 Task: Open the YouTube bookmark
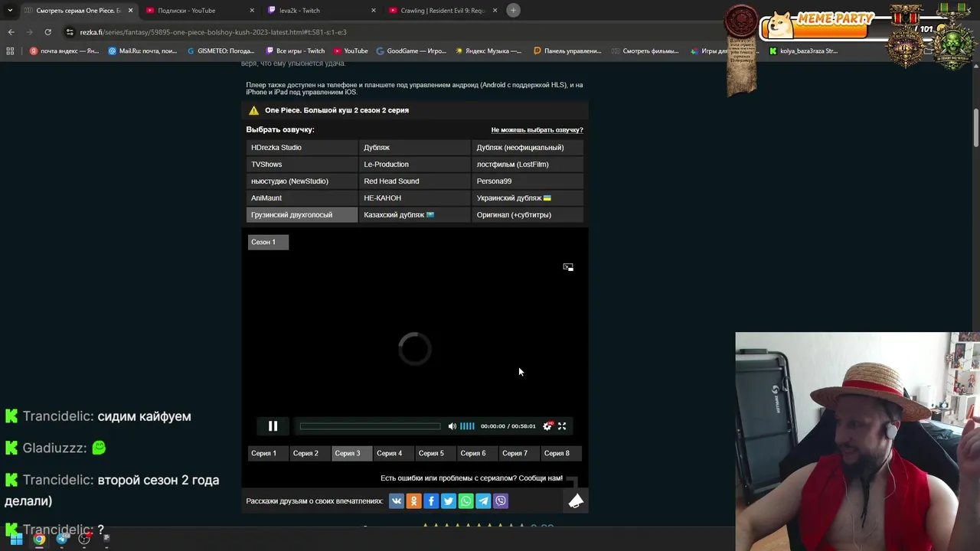point(351,51)
